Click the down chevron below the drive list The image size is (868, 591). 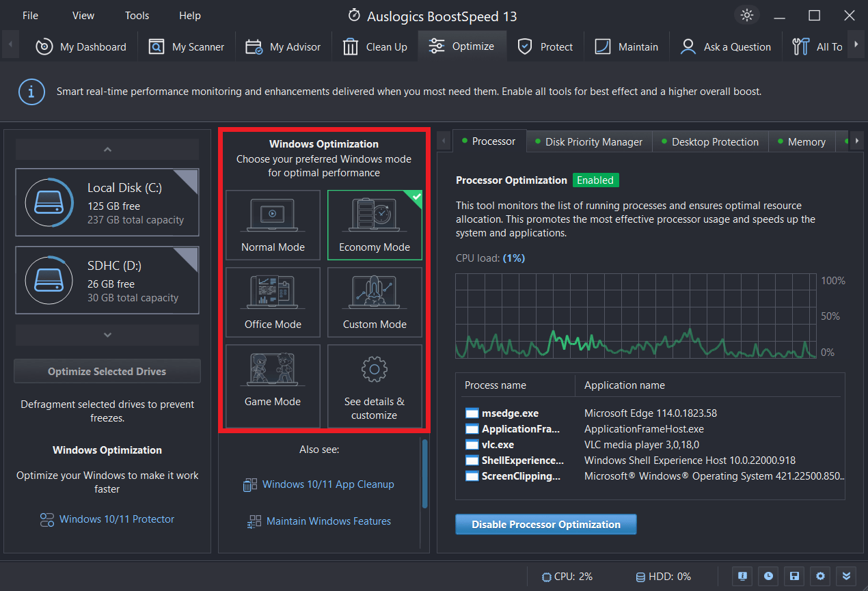point(107,335)
